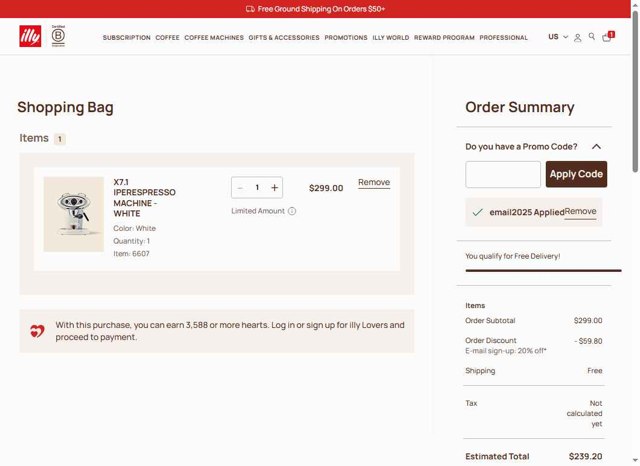Click the Order Discount -$59.80 amount
This screenshot has height=466, width=640.
(x=588, y=341)
